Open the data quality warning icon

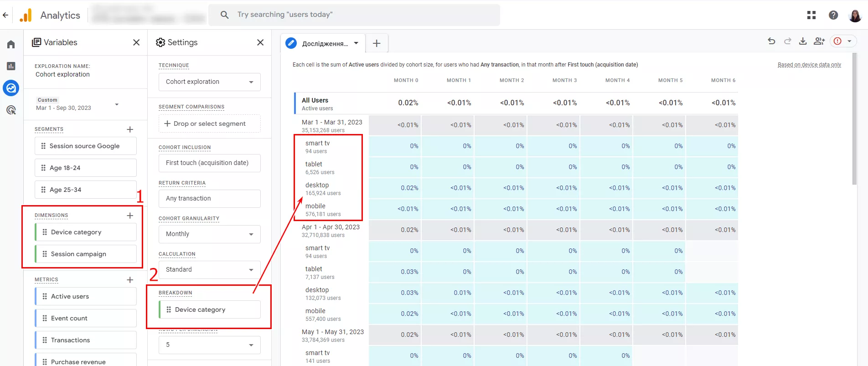click(837, 41)
